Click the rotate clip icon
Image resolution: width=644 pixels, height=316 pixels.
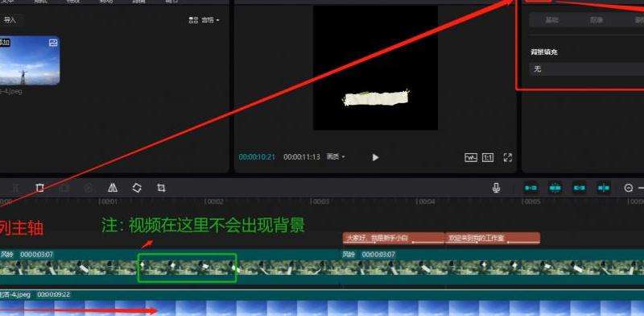click(x=137, y=188)
